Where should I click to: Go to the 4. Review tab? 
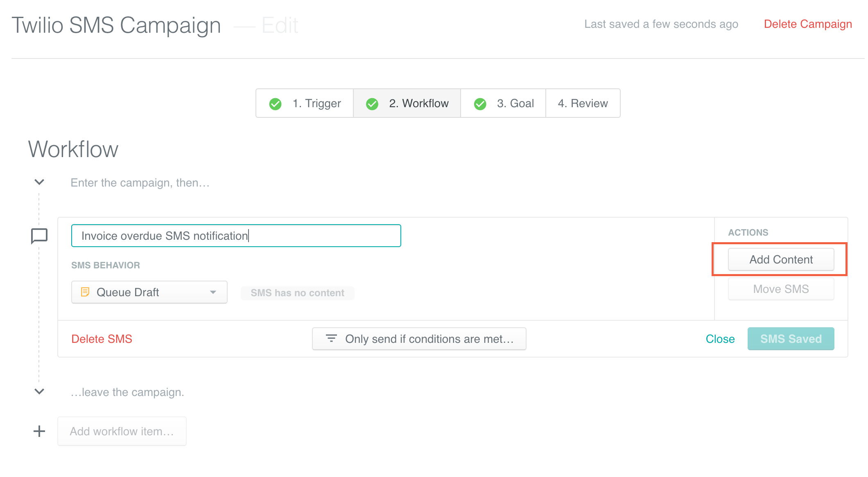(583, 103)
